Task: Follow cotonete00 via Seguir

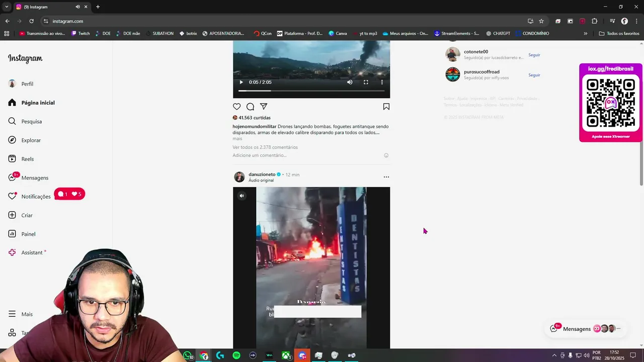Action: click(534, 55)
